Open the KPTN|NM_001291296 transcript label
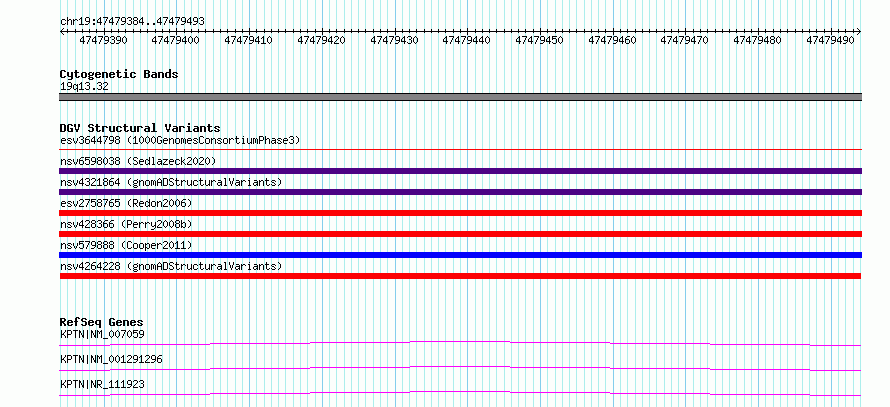 111,359
